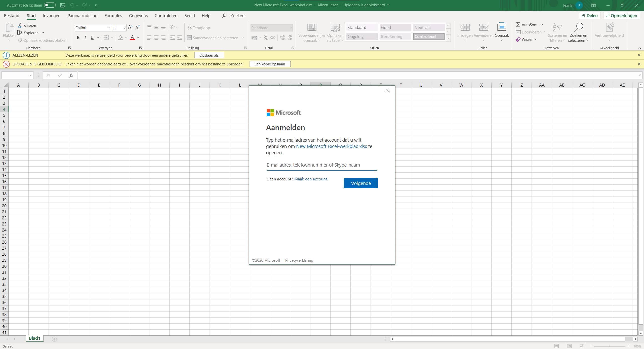644x349 pixels.
Task: Click the Redo arrow icon
Action: pos(84,5)
